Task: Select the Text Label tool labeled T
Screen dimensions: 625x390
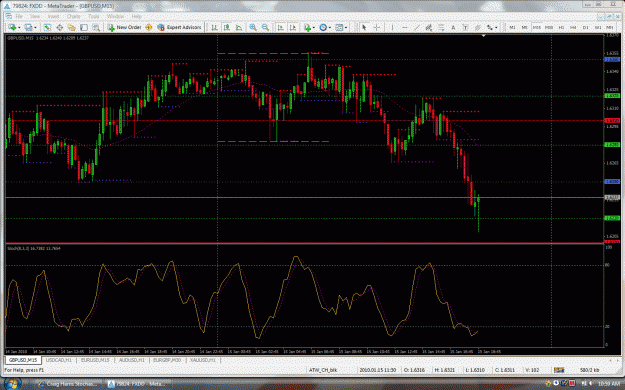Action: click(x=465, y=28)
